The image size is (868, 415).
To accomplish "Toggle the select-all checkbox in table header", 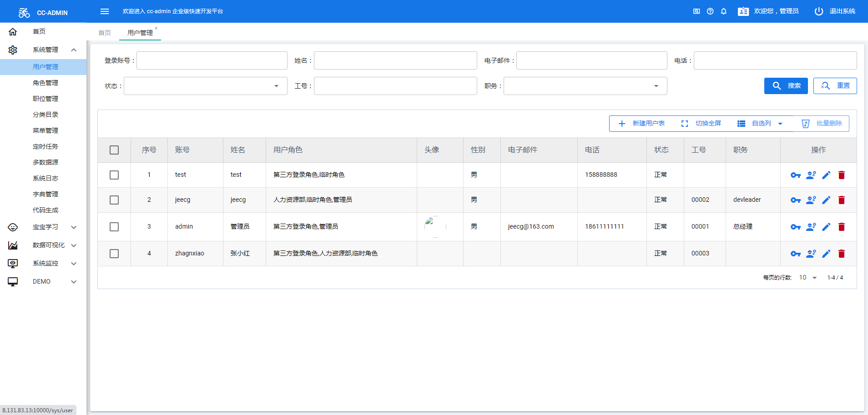I will [x=114, y=150].
